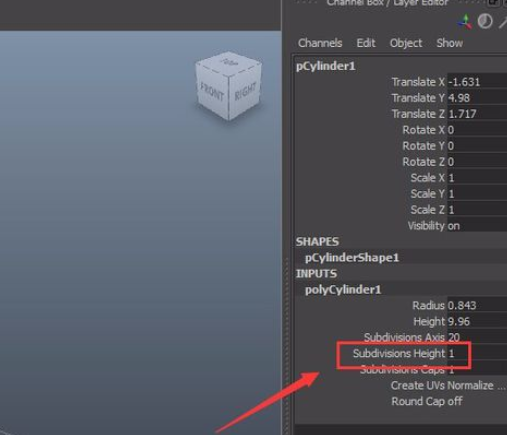Click the Translate X value field
Screen dimensions: 507x435
[477, 82]
